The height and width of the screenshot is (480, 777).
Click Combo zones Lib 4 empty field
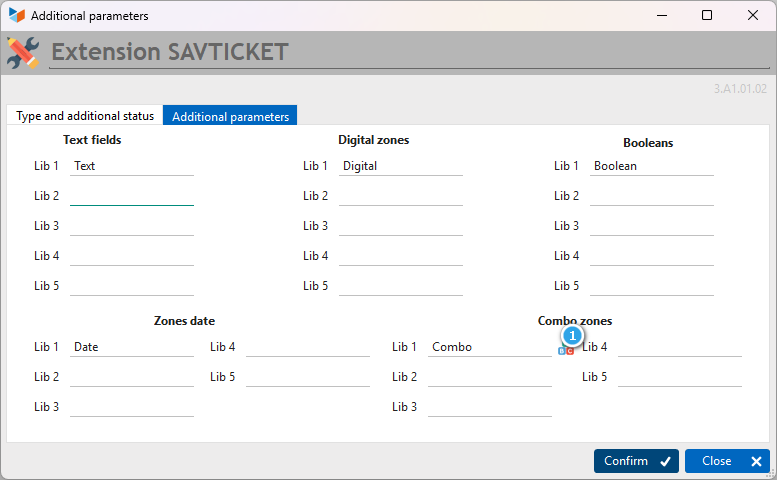click(680, 347)
